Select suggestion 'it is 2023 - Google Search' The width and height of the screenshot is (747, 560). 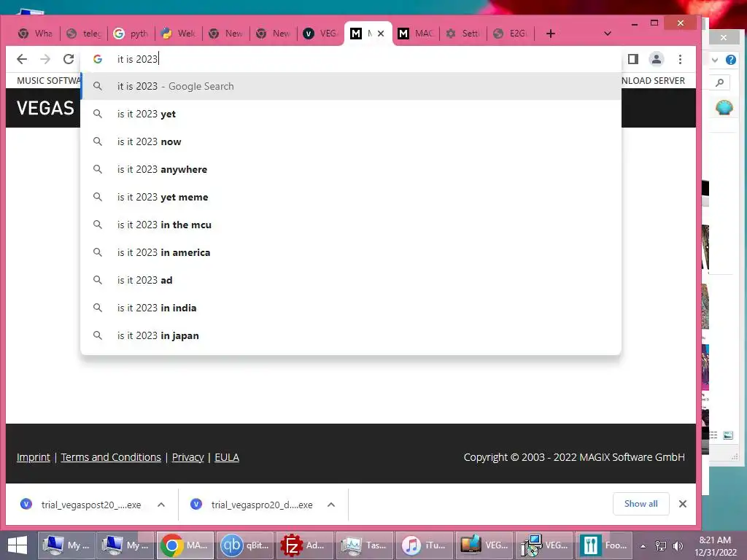pyautogui.click(x=351, y=86)
